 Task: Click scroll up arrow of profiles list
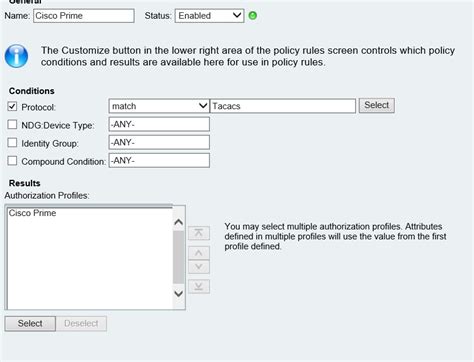click(x=179, y=222)
